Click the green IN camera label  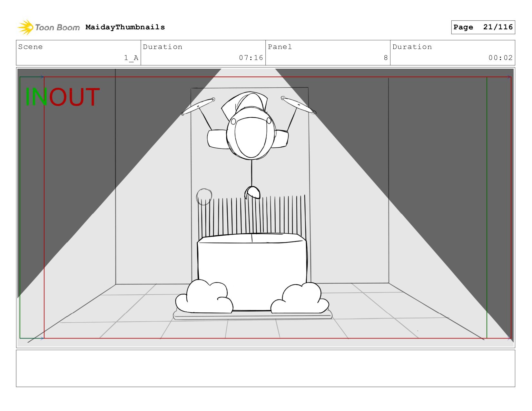point(36,97)
